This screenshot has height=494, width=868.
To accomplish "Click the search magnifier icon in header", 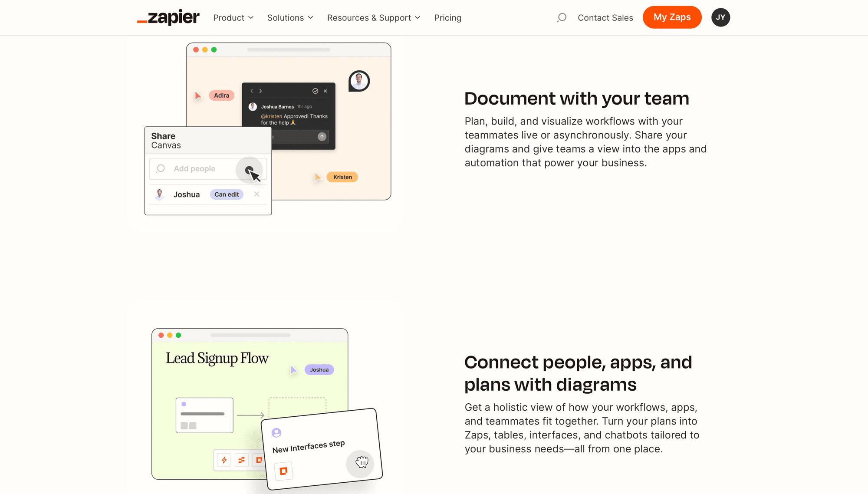I will pos(562,17).
